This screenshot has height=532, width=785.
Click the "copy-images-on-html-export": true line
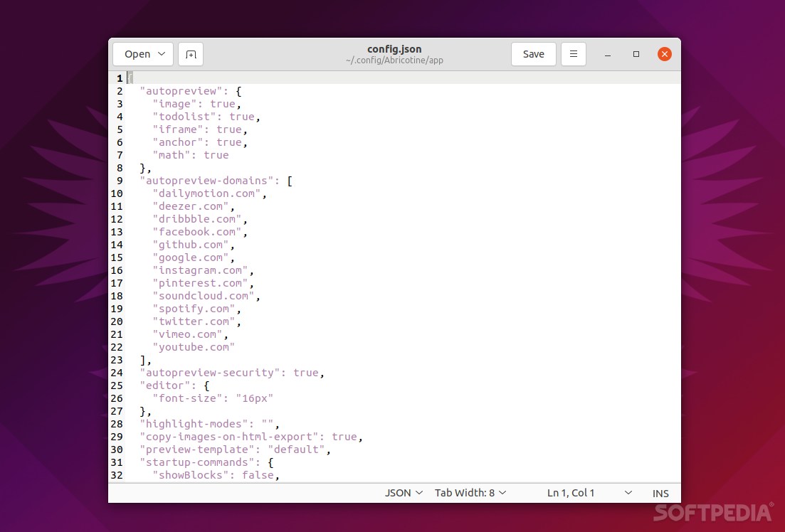click(251, 437)
